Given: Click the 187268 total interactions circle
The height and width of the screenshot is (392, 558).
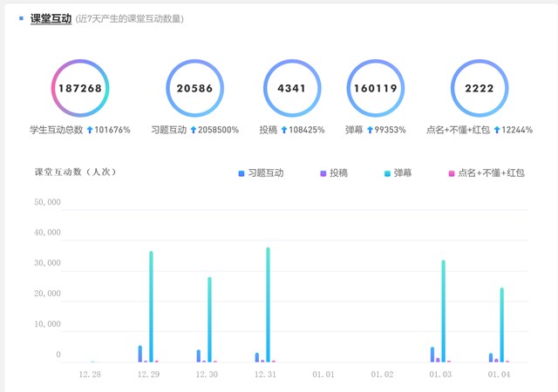Looking at the screenshot, I should point(80,88).
